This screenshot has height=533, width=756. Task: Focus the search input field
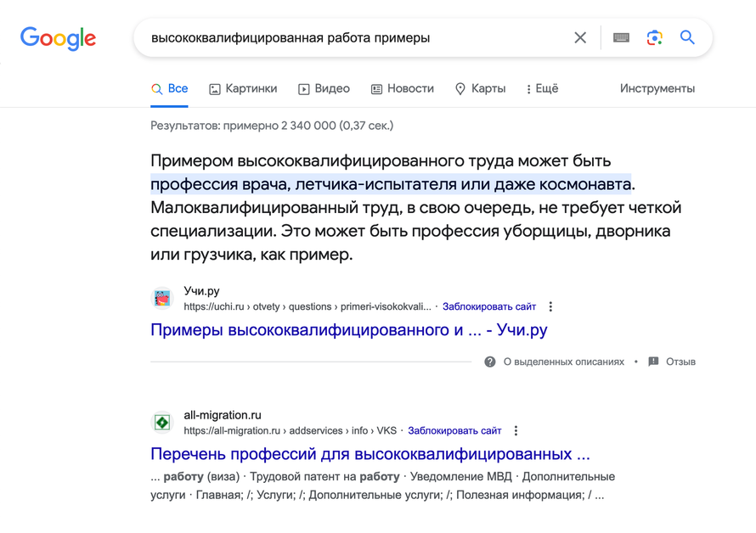pos(357,37)
